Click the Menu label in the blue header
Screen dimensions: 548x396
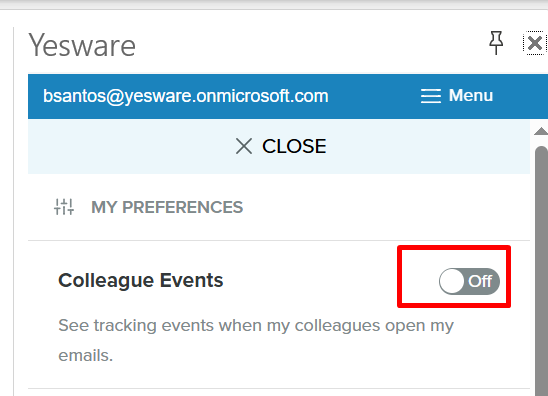click(470, 95)
